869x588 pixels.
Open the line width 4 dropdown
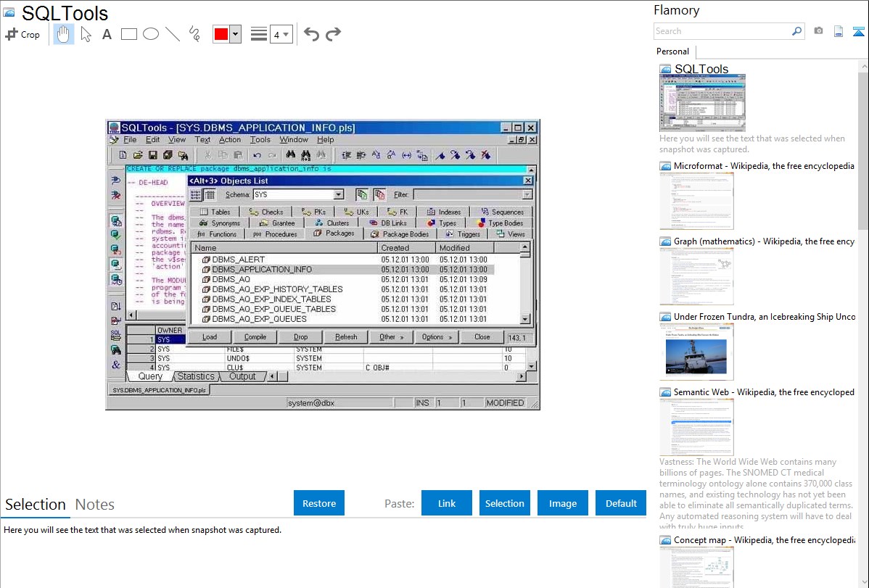(281, 34)
